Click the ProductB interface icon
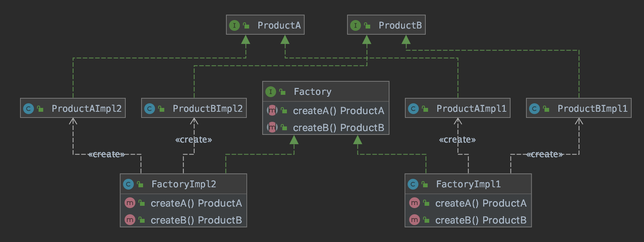Image resolution: width=644 pixels, height=242 pixels. (x=356, y=25)
